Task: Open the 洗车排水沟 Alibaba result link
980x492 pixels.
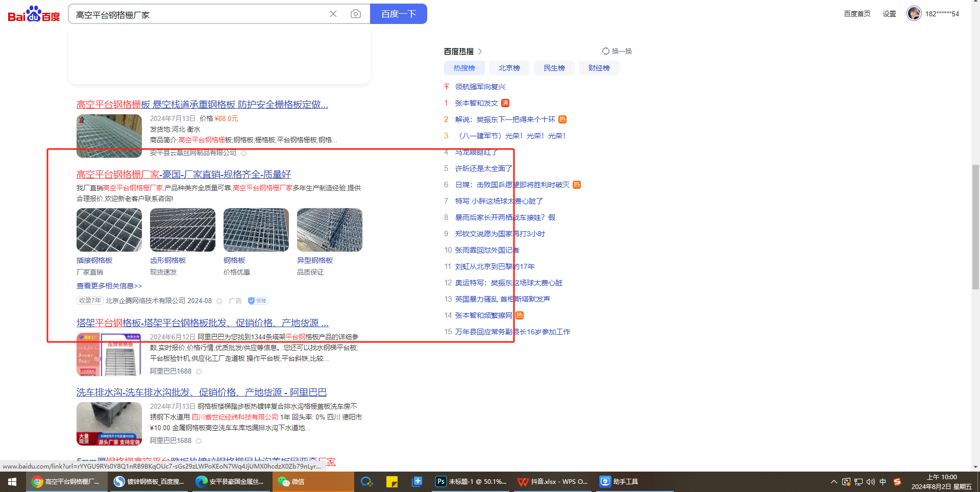Action: pos(201,392)
